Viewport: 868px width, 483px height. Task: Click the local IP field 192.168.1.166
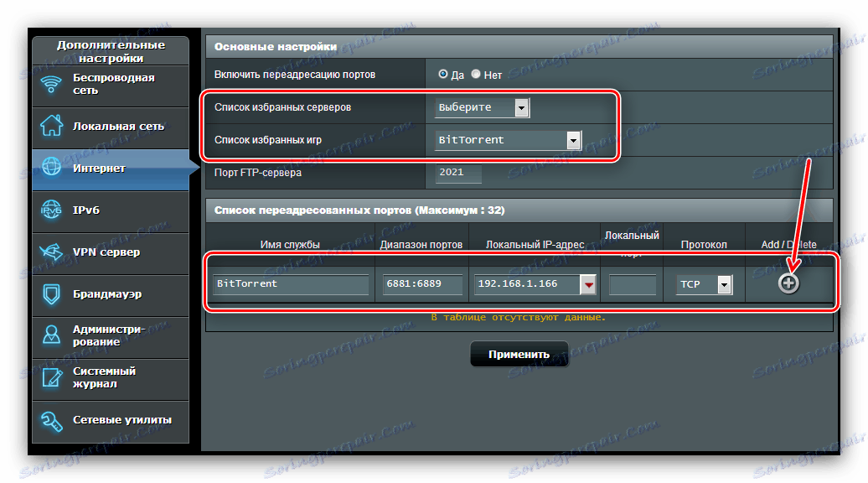point(526,283)
